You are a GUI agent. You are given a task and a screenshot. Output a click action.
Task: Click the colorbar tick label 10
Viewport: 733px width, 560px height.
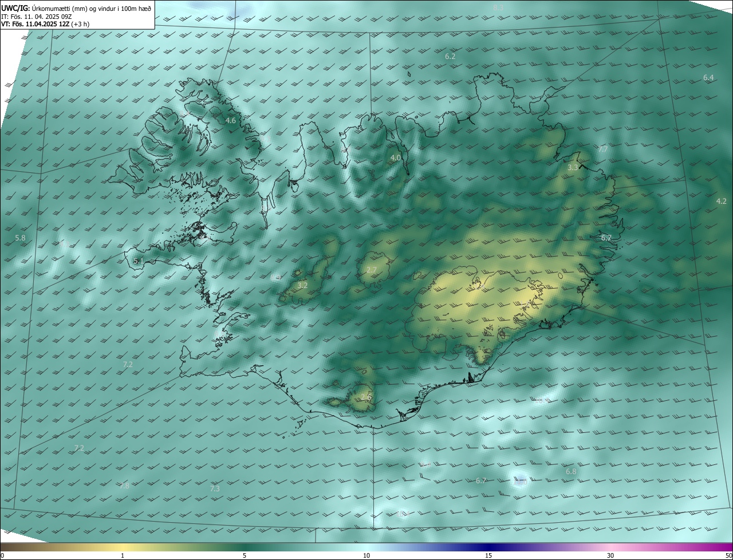(x=366, y=555)
